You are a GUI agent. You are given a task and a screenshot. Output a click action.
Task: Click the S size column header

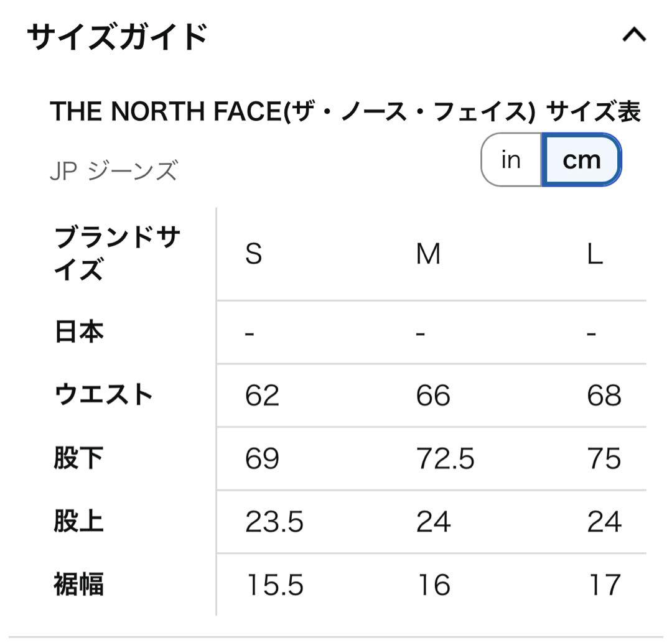253,254
